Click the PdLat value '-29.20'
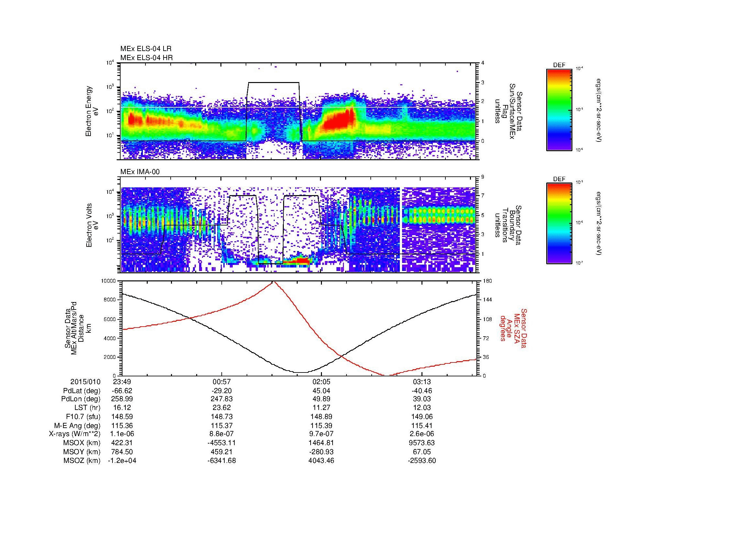This screenshot has height=534, width=756. pos(222,391)
